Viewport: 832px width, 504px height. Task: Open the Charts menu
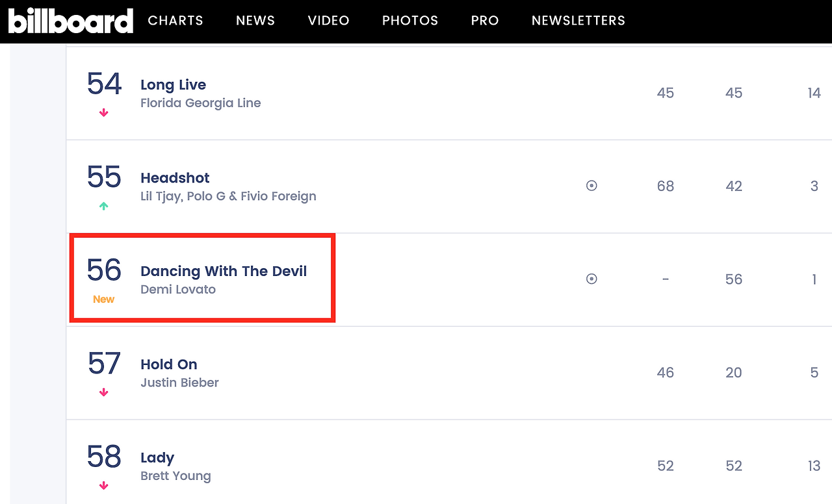[x=175, y=21]
